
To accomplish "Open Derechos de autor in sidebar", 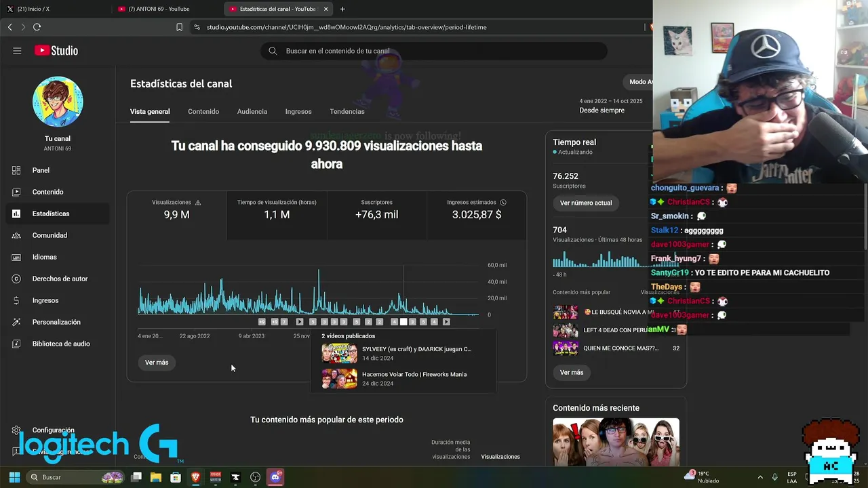I will [58, 279].
